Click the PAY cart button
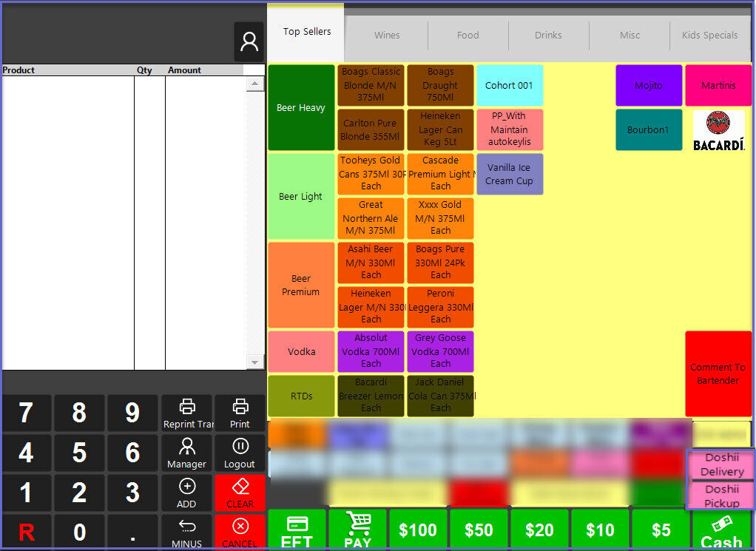756x551 pixels. [x=357, y=530]
